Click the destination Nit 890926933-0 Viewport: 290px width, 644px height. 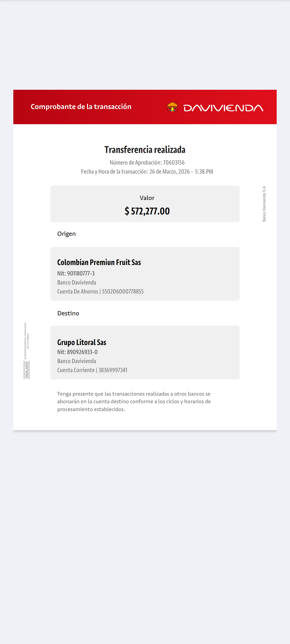coord(77,352)
